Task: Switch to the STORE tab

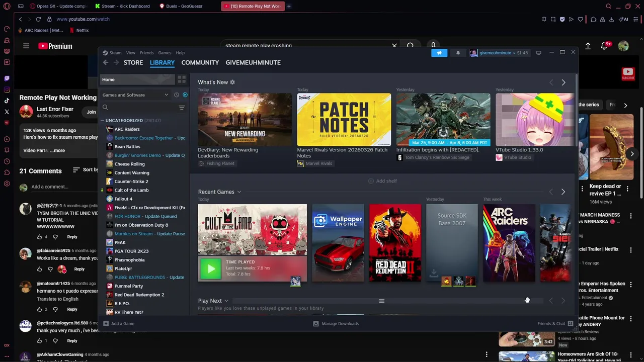Action: [133, 62]
